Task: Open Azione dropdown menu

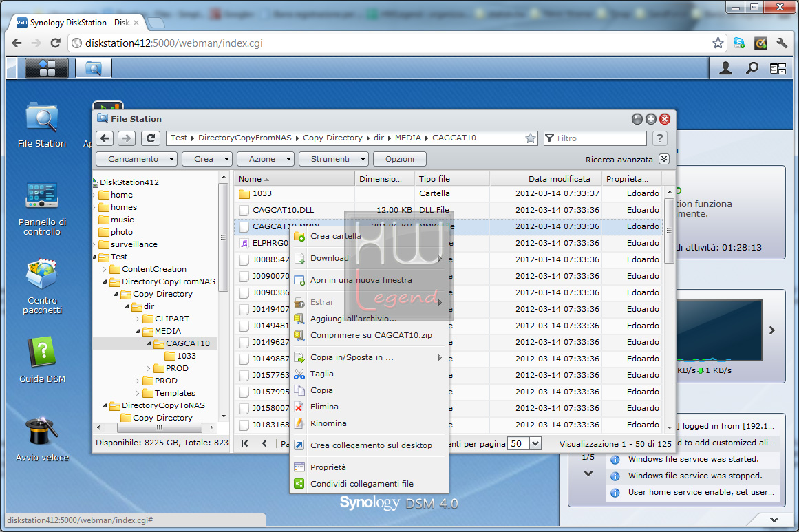Action: [x=266, y=159]
